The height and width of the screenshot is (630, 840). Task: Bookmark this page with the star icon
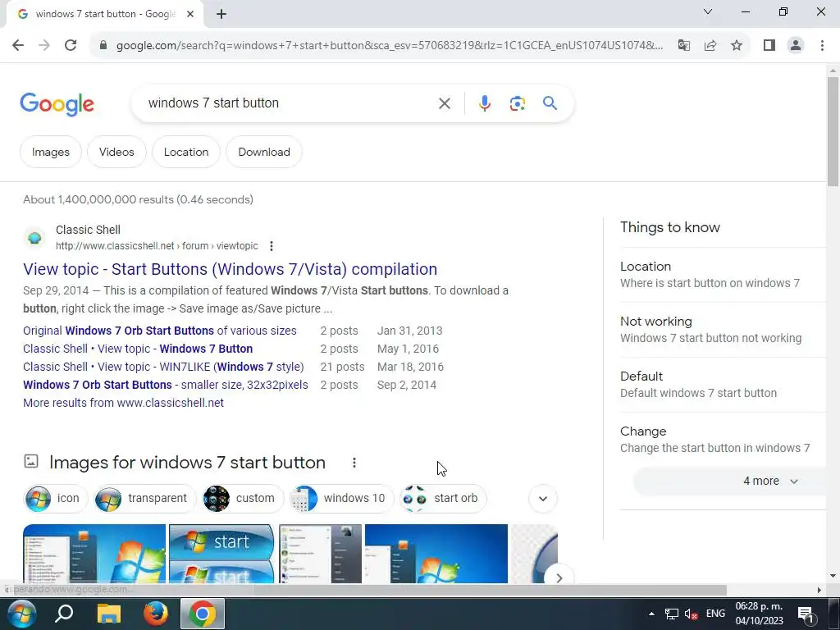point(737,45)
